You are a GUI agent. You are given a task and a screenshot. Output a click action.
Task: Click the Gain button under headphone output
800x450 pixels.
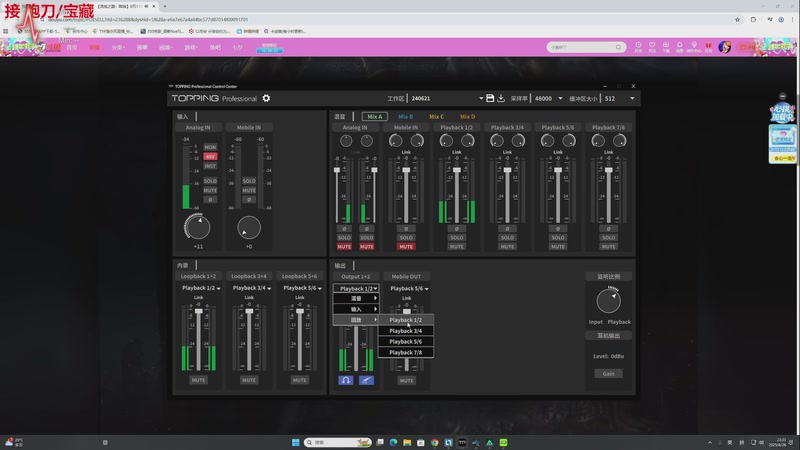(x=608, y=374)
